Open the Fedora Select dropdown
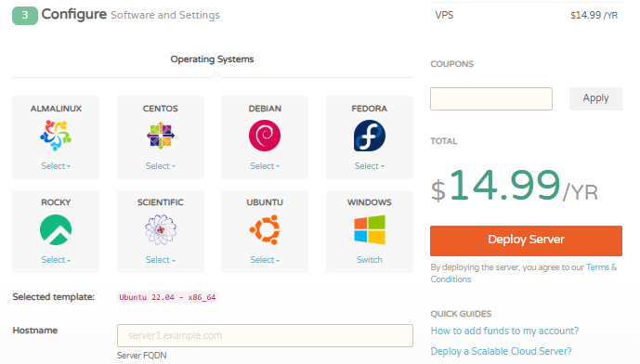The width and height of the screenshot is (640, 364). 370,166
